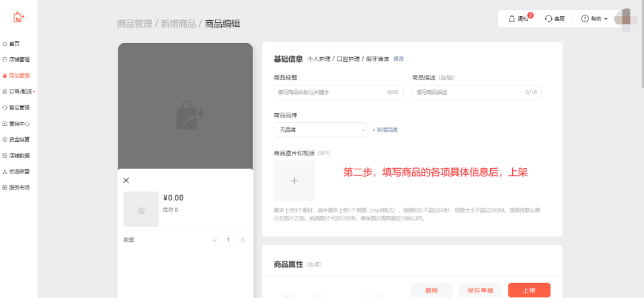Screen dimensions: 644x298
Task: Open the 首页 menu item
Action: 14,44
